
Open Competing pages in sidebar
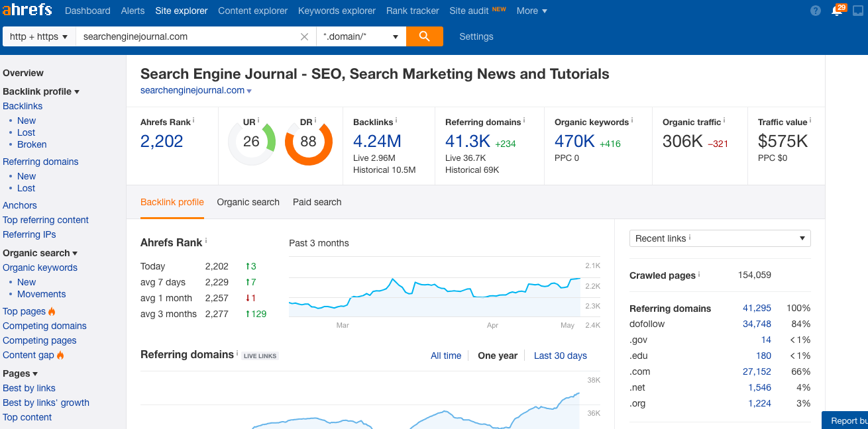tap(40, 340)
